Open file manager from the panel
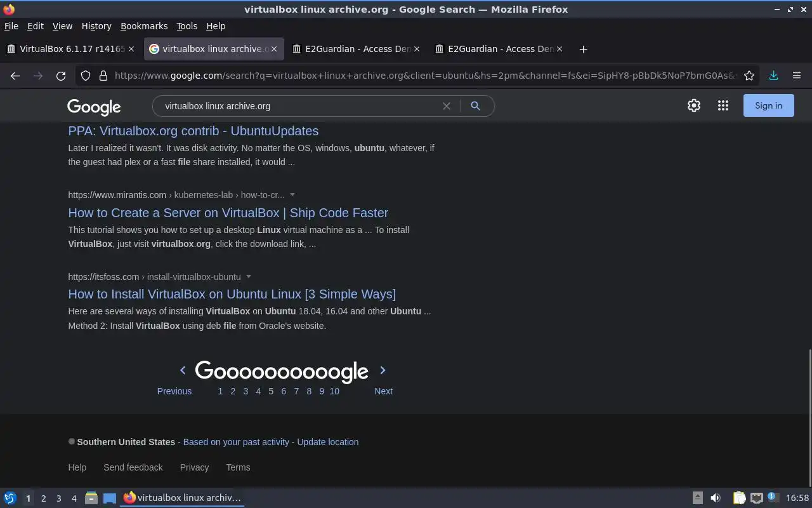The width and height of the screenshot is (812, 508). 91,498
